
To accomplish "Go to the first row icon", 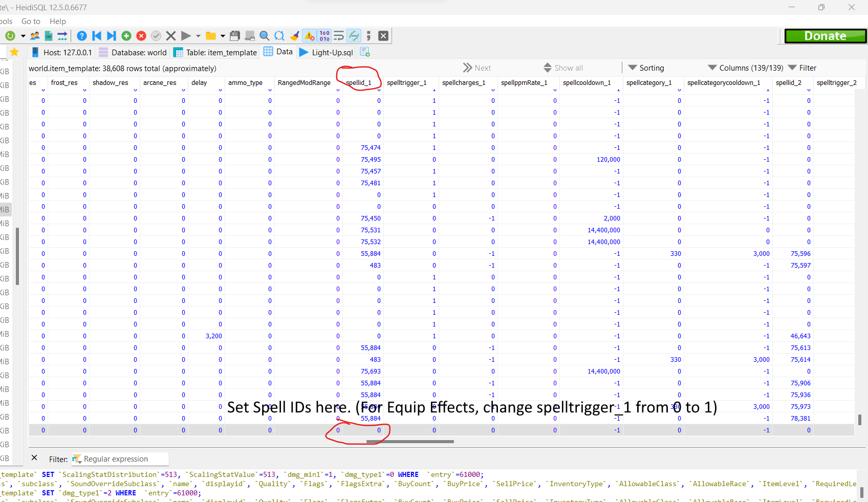I will coord(97,36).
